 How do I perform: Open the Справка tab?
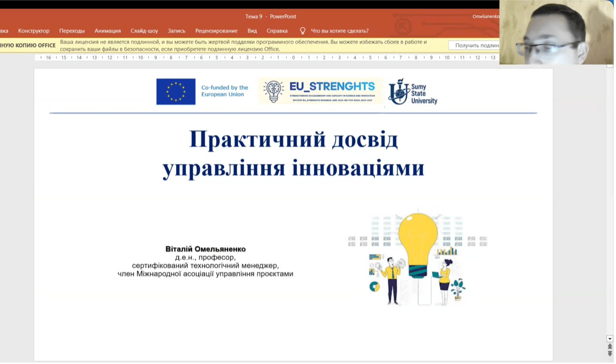click(x=277, y=31)
